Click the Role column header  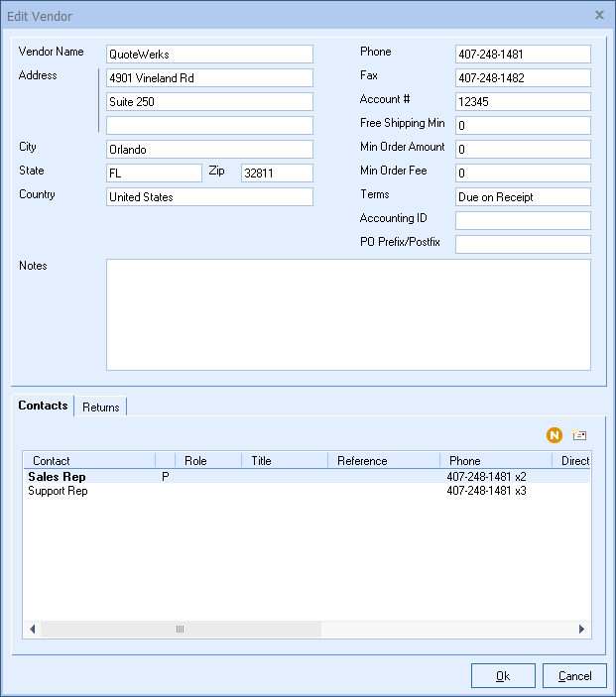(206, 461)
